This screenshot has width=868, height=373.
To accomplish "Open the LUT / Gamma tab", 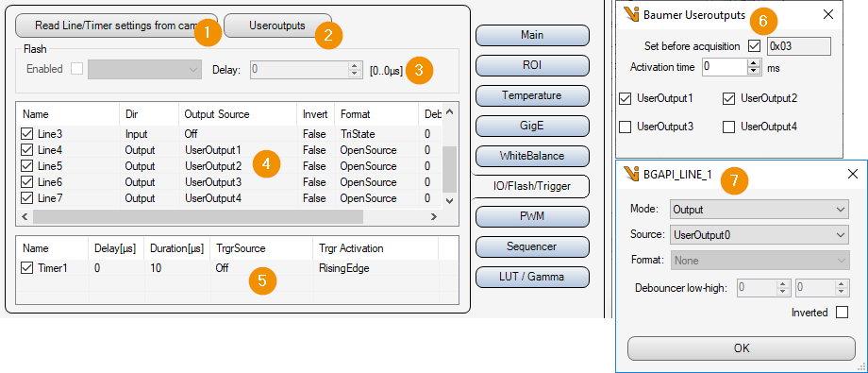I will [x=532, y=277].
